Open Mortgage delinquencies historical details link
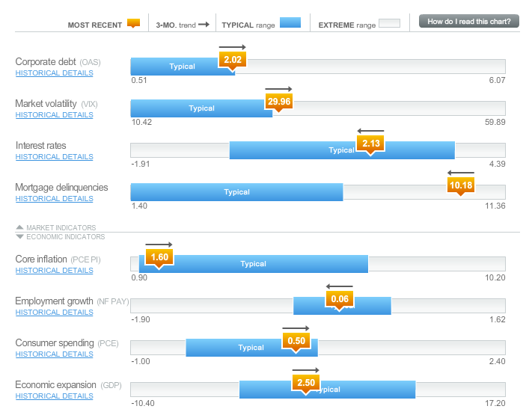The height and width of the screenshot is (415, 532). click(55, 199)
